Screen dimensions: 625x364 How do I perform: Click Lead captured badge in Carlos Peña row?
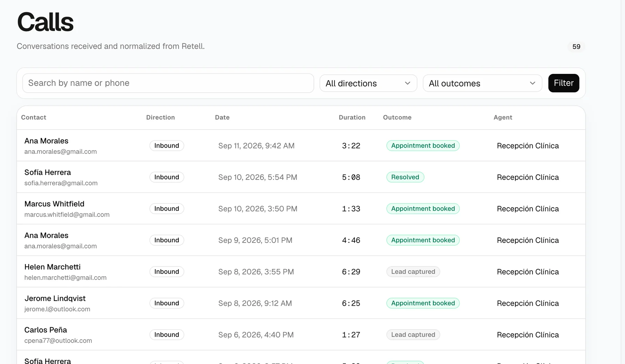coord(413,335)
